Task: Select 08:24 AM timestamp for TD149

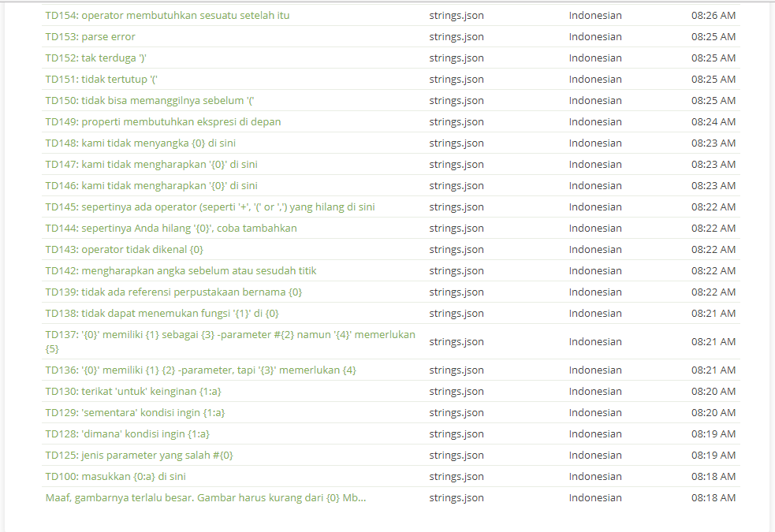Action: pyautogui.click(x=714, y=121)
